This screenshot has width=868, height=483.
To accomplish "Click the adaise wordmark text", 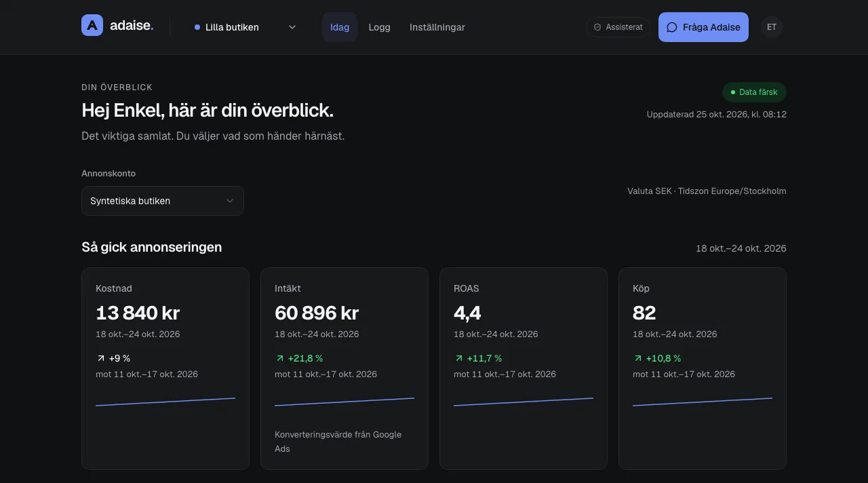I will click(132, 26).
